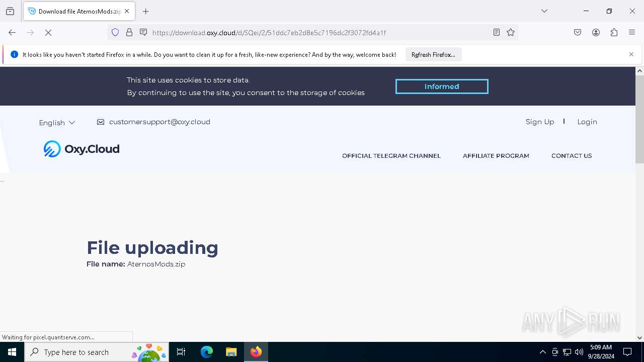Expand the list all tabs chevron

pyautogui.click(x=544, y=11)
